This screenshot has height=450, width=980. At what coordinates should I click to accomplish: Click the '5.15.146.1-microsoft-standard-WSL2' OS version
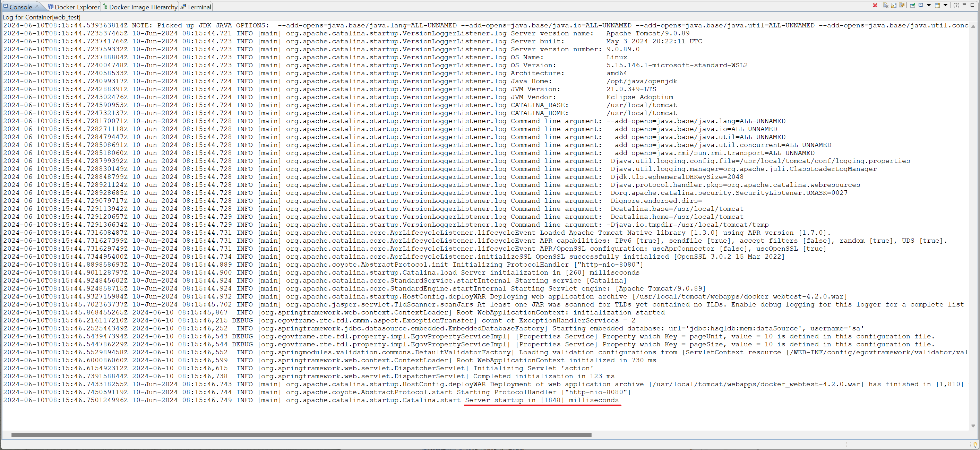point(677,66)
